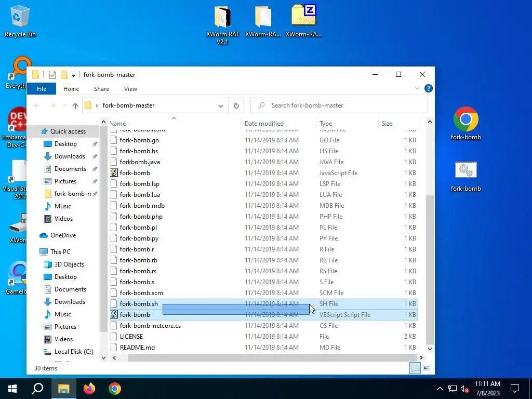Screen dimensions: 532x399
Task: Open Customize Quick Access Toolbar dropdown
Action: click(73, 75)
